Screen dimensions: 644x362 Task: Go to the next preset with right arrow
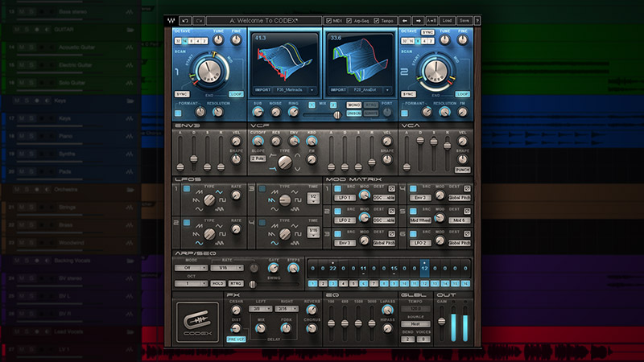pos(418,21)
